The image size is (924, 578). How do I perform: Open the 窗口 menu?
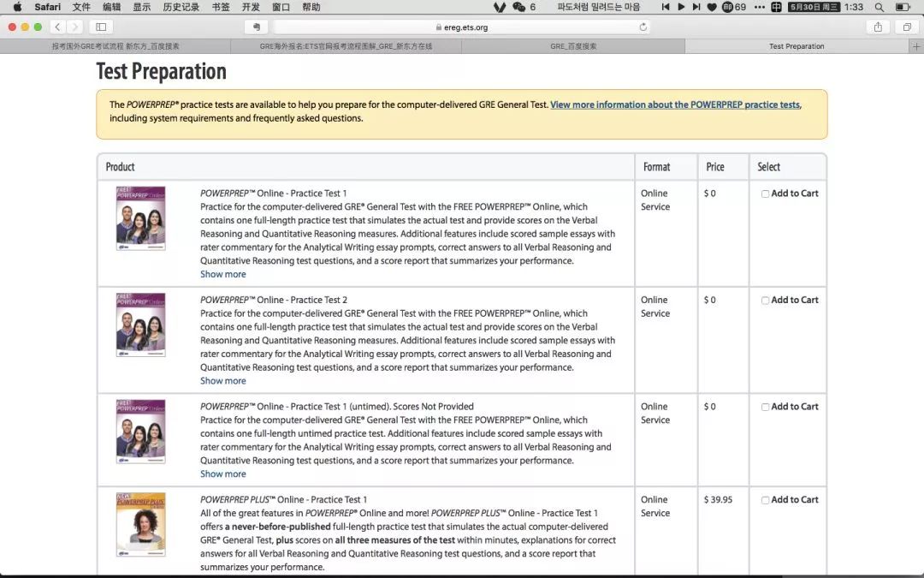coord(281,7)
